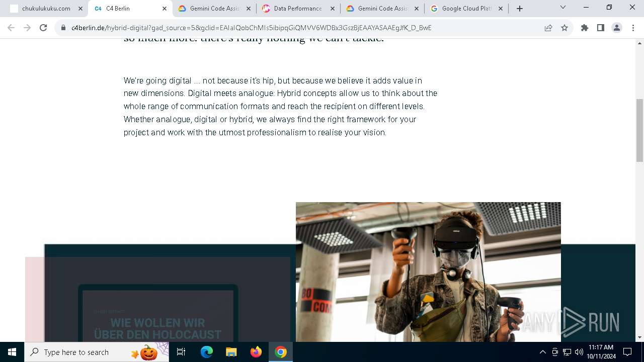Launch Firefox from the taskbar
Viewport: 644px width, 362px height.
(x=256, y=352)
